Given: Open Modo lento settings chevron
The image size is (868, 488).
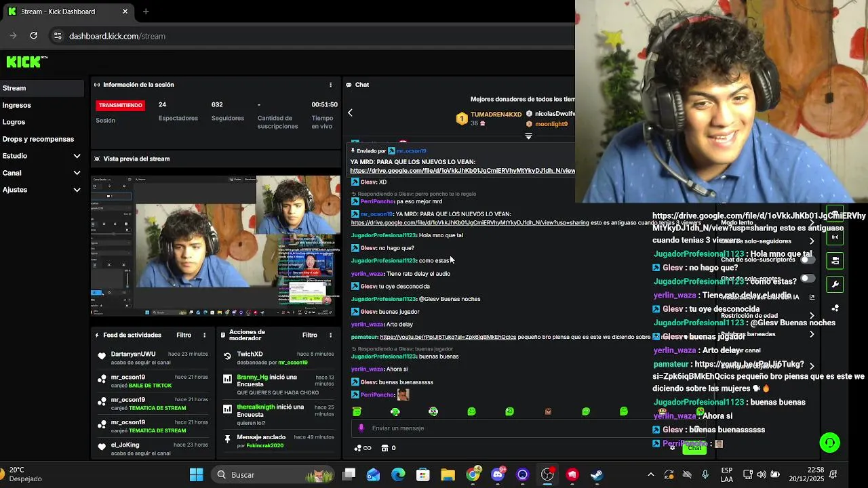Looking at the screenshot, I should 812,222.
